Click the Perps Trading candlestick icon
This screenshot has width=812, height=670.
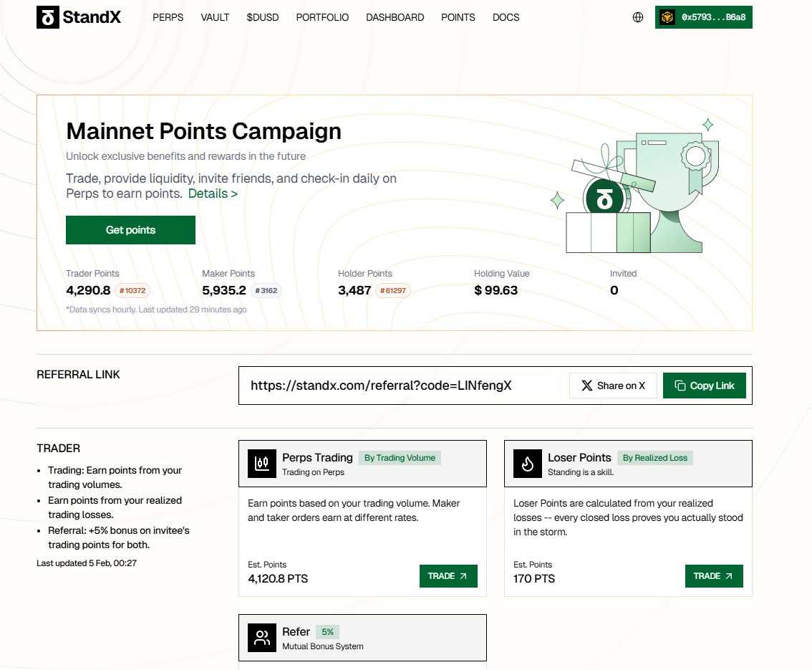[262, 463]
